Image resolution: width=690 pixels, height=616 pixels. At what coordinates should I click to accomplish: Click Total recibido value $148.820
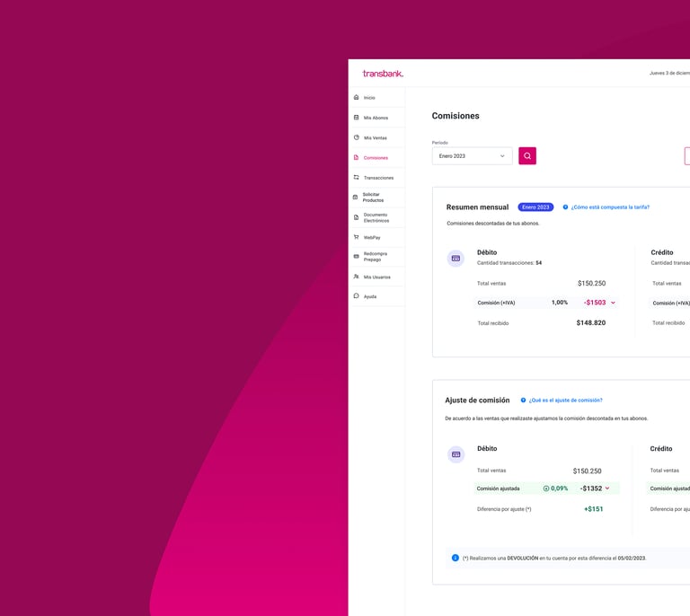(591, 322)
